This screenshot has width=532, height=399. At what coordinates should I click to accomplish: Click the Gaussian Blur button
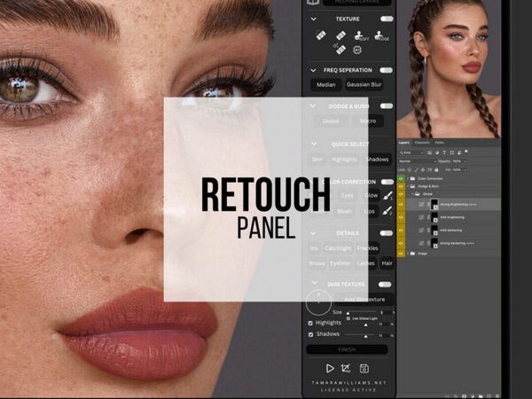pyautogui.click(x=364, y=85)
